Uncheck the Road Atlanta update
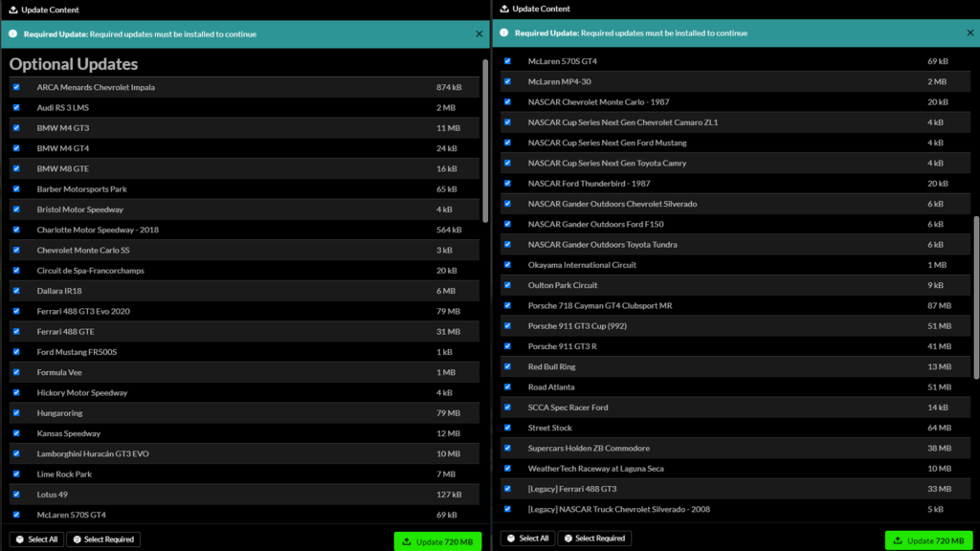Screen dimensions: 980x551 click(x=507, y=387)
